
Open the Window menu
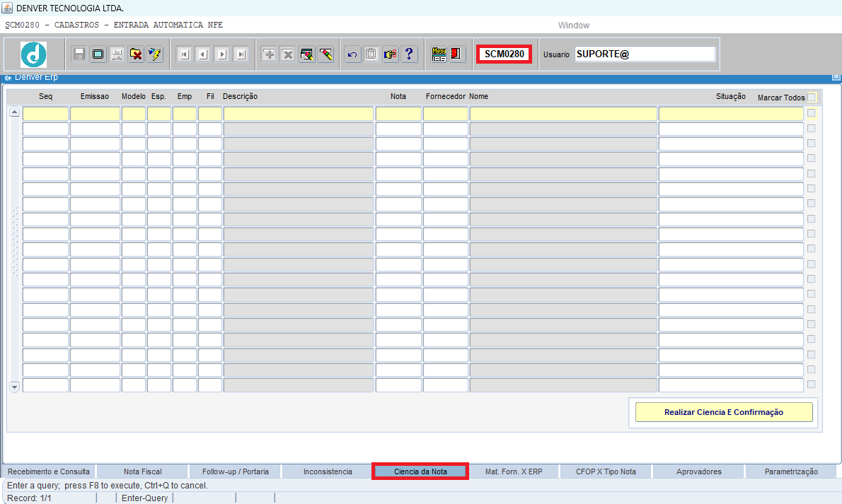pos(574,25)
